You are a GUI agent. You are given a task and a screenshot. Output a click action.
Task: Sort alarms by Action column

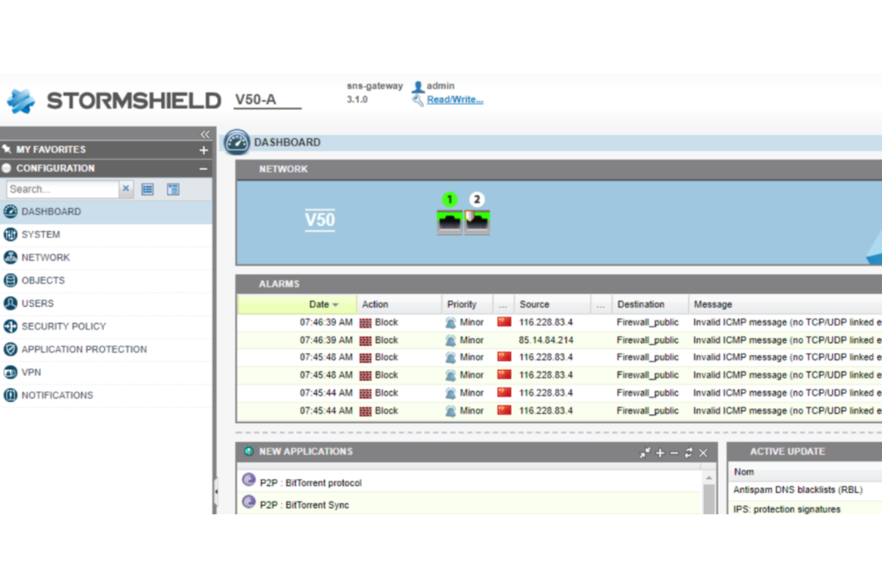pyautogui.click(x=399, y=304)
